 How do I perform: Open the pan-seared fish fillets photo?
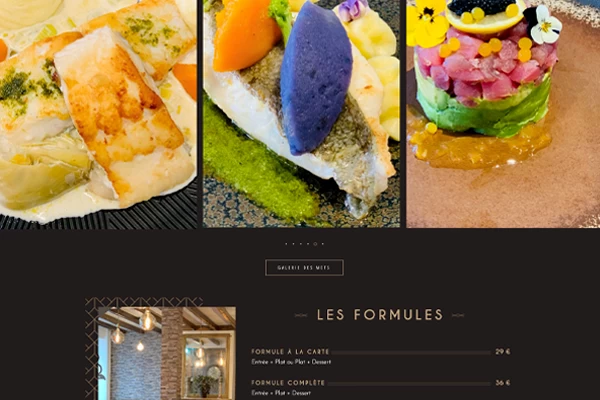coord(98,114)
